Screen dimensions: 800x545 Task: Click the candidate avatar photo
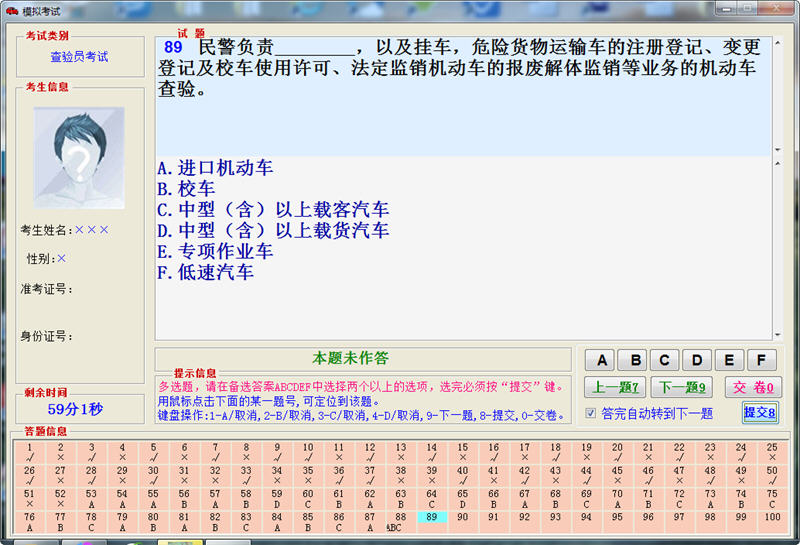coord(79,158)
